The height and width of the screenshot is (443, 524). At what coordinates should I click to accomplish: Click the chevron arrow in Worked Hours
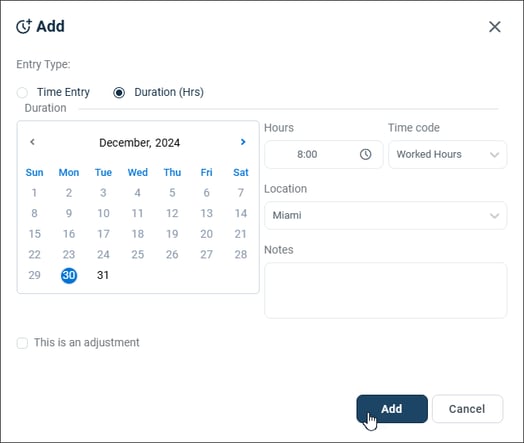494,155
